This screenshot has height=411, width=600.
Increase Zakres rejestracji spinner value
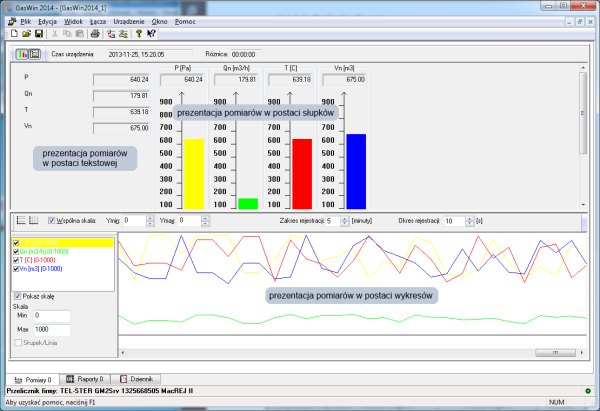[x=344, y=217]
